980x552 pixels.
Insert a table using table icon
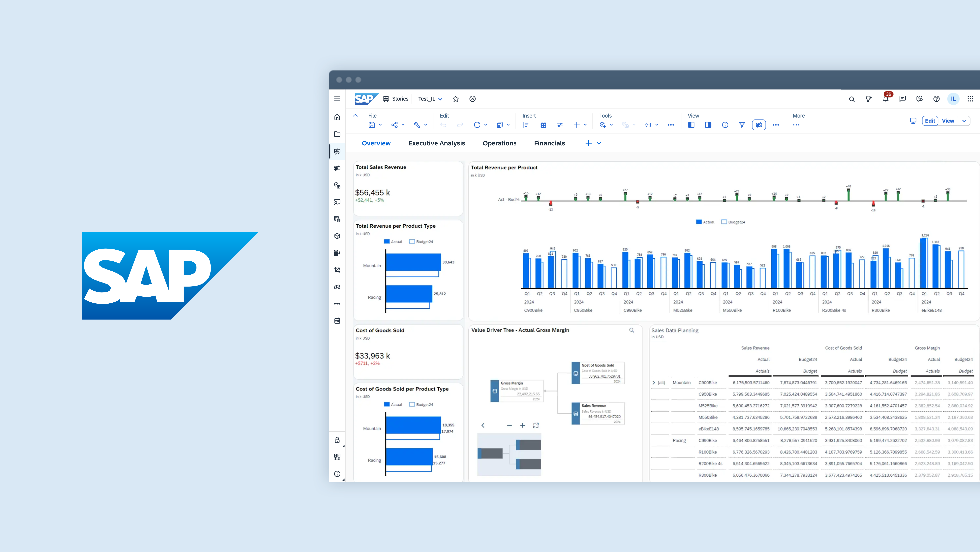[x=543, y=125]
